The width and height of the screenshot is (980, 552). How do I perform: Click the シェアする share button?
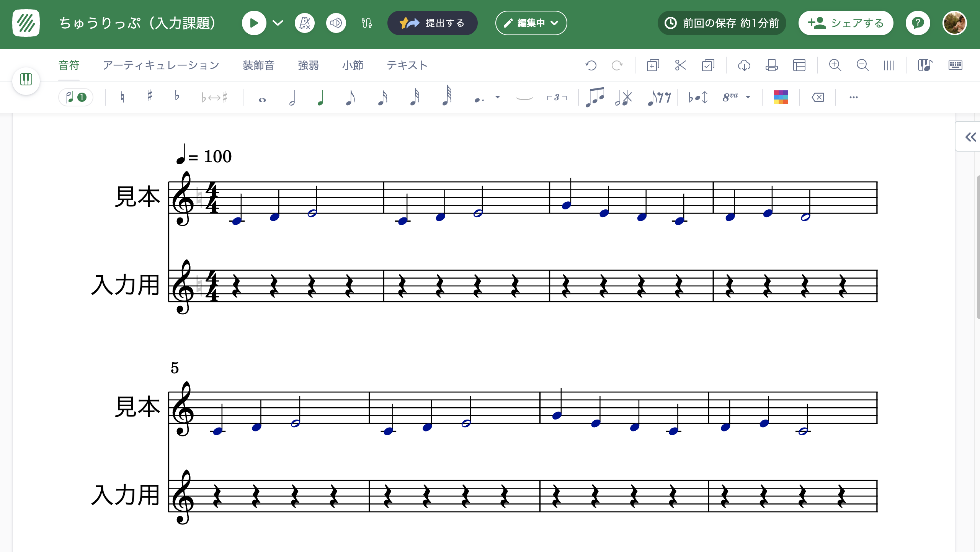846,23
